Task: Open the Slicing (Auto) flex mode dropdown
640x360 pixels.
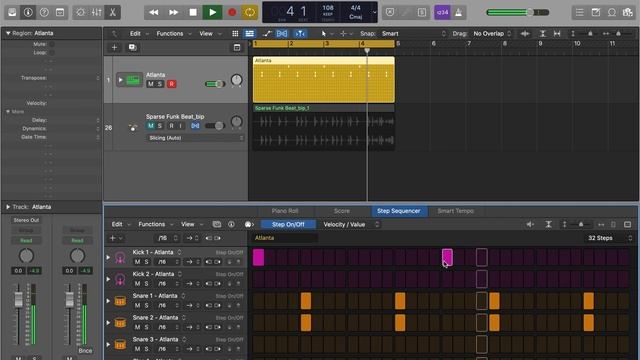Action: click(195, 138)
